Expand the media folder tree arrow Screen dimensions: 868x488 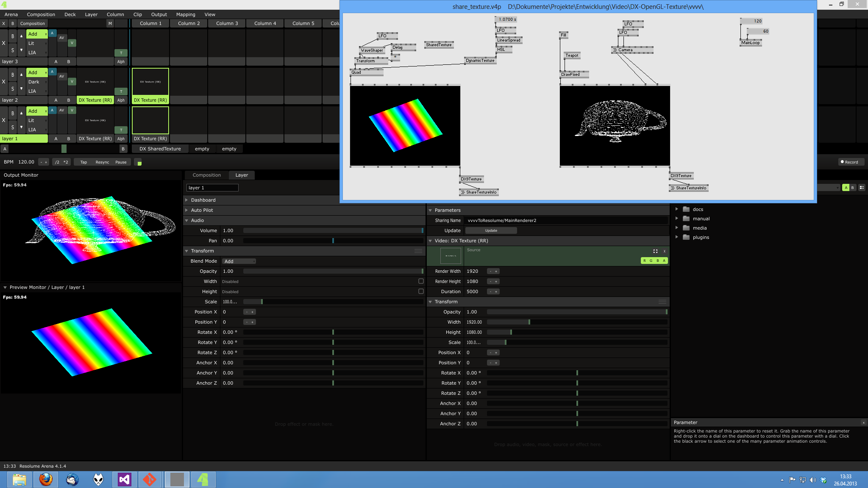pos(677,228)
